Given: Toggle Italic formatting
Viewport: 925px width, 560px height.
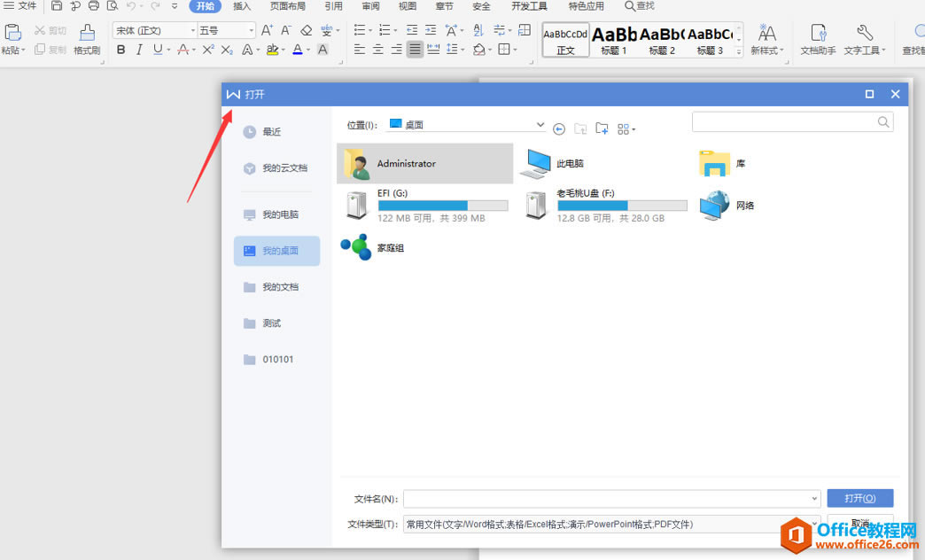Looking at the screenshot, I should [139, 50].
